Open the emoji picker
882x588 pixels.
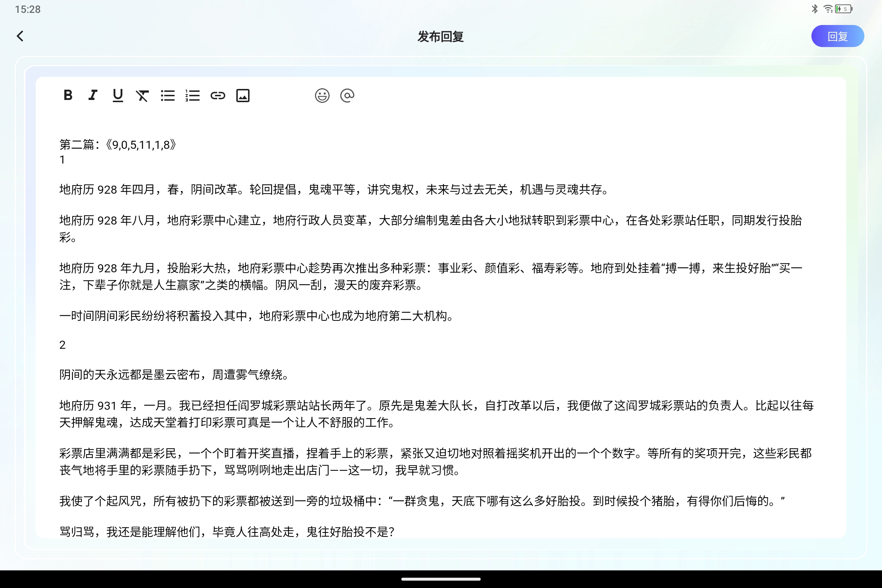click(x=322, y=95)
